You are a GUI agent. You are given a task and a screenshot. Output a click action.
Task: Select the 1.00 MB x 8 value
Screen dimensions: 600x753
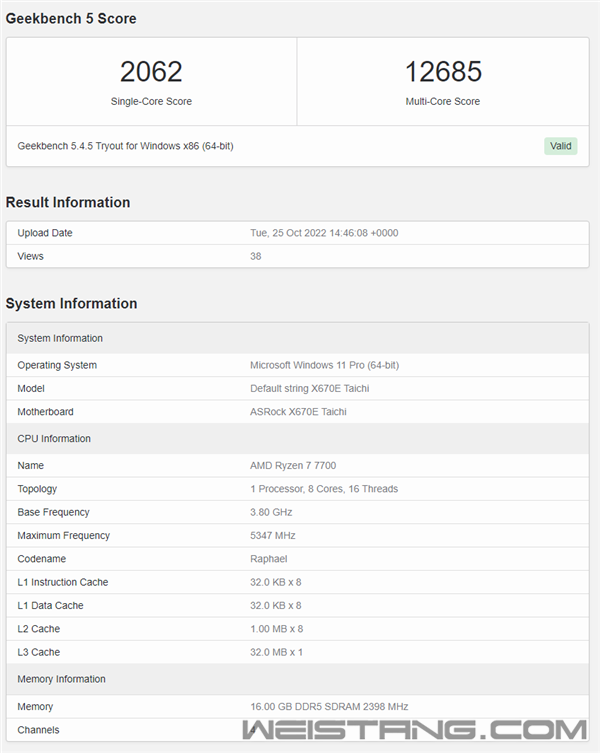point(276,629)
